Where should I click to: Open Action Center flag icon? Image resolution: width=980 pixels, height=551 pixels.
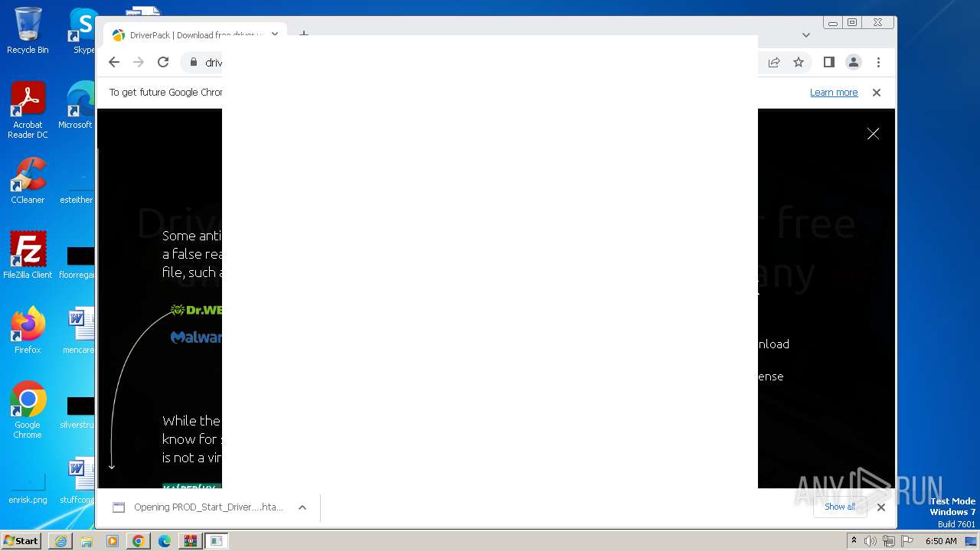(906, 541)
